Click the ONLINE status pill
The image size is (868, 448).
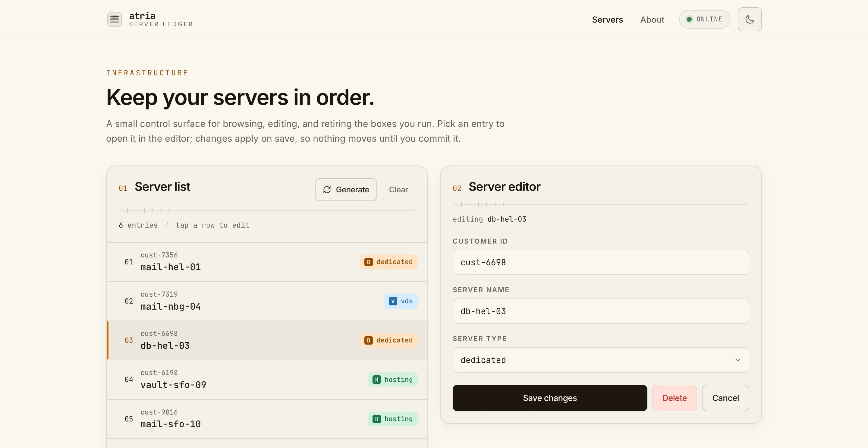pyautogui.click(x=704, y=19)
